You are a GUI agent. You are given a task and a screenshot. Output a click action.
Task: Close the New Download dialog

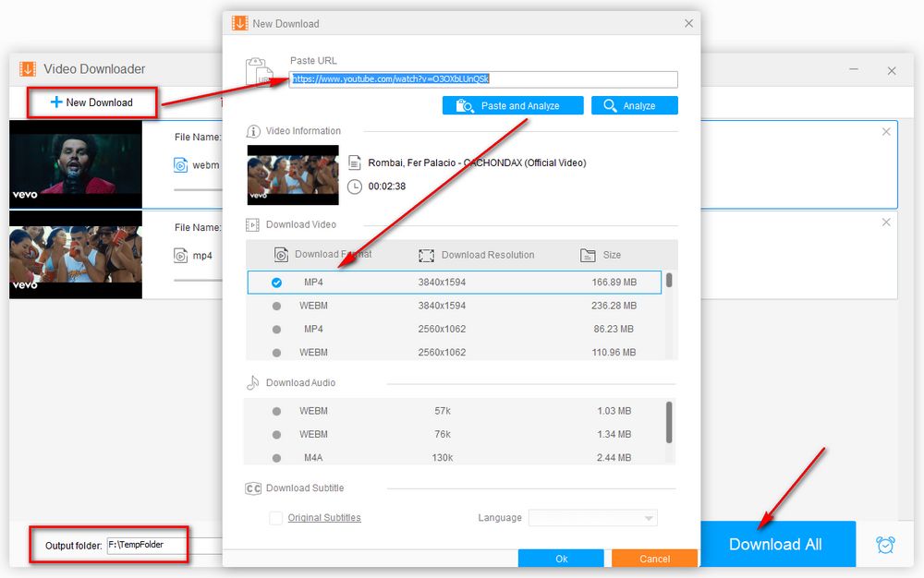point(689,23)
